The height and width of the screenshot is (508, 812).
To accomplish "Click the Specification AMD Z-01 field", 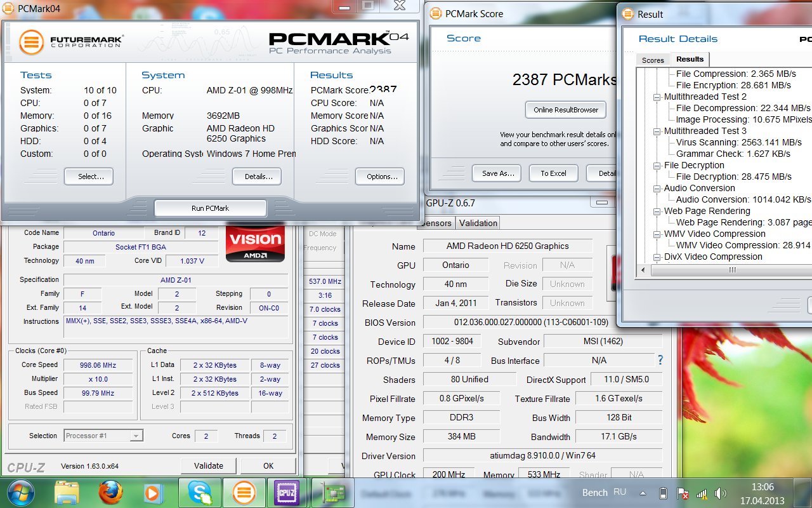I will [176, 280].
